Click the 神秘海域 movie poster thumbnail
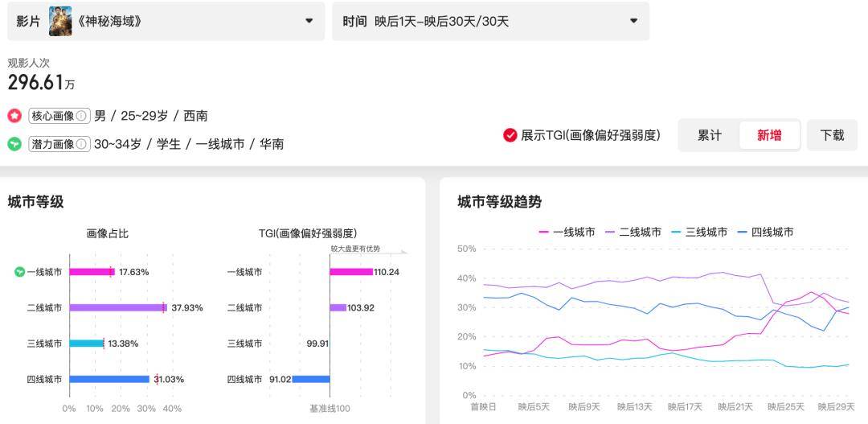The width and height of the screenshot is (868, 424). (x=60, y=21)
